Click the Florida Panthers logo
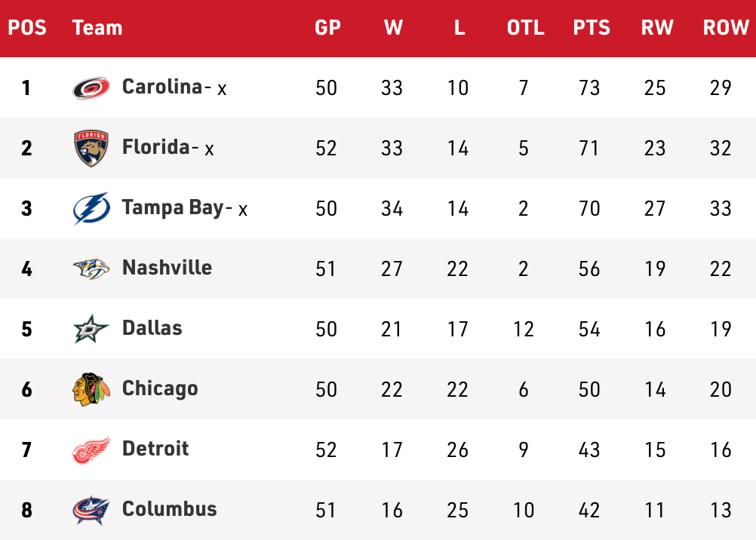The image size is (756, 540). point(91,148)
